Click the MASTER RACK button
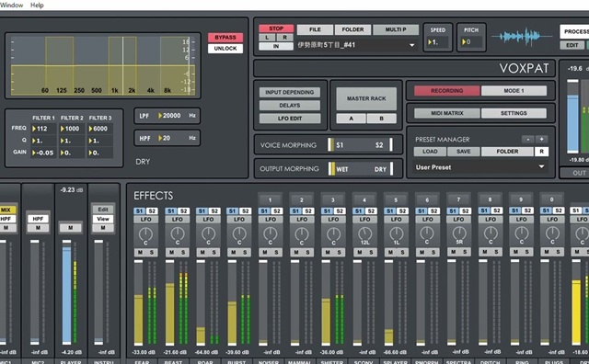The image size is (589, 364). pyautogui.click(x=366, y=98)
